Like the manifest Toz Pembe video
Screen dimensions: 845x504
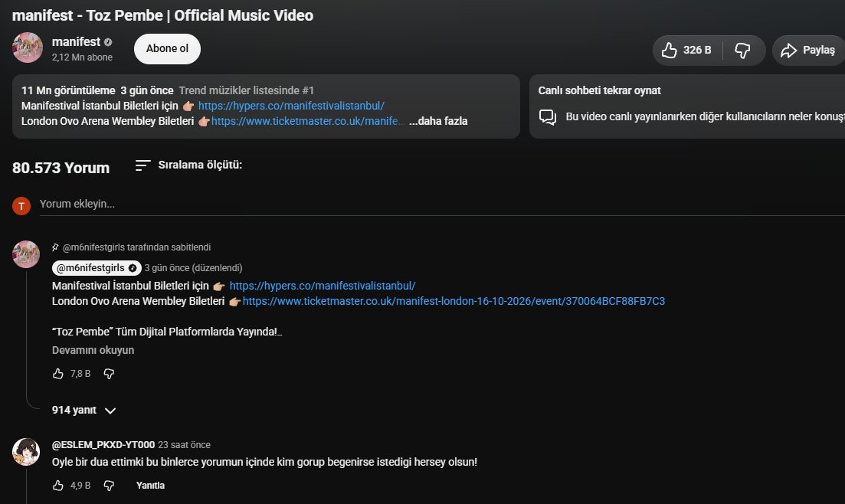click(x=688, y=50)
